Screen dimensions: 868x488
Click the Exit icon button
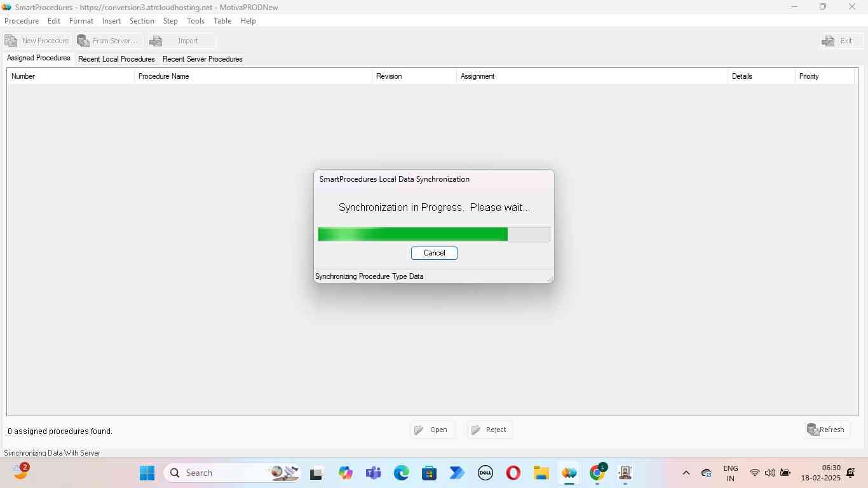tap(828, 41)
